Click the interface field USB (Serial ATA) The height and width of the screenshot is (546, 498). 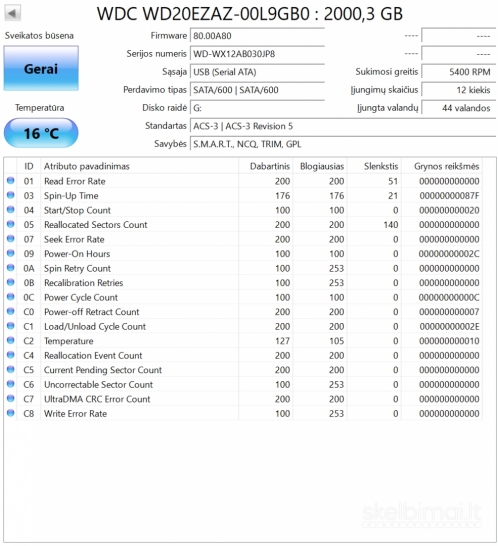coord(257,72)
